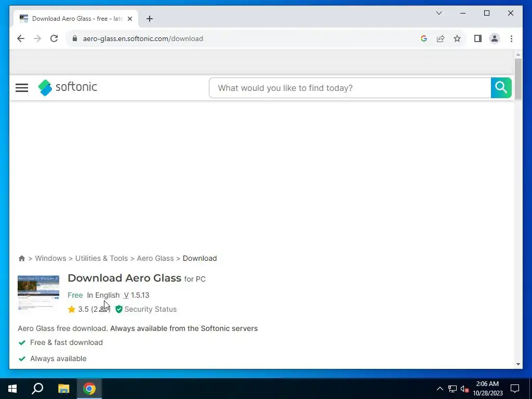Click the muted volume tray icon
Viewport: 532px width, 399px height.
(464, 389)
